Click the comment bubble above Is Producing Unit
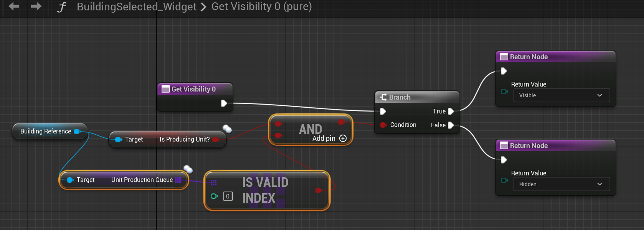The image size is (644, 230). 227,129
